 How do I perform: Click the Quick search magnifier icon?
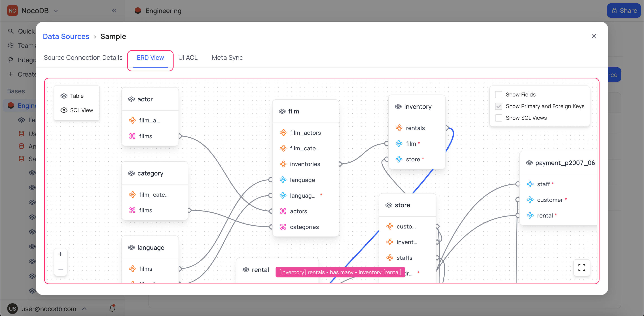tap(11, 31)
